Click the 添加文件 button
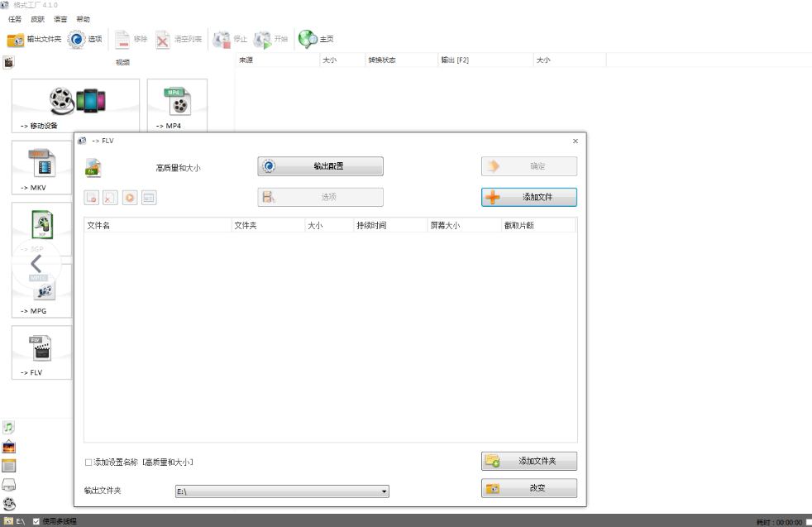This screenshot has width=812, height=527. pos(528,197)
